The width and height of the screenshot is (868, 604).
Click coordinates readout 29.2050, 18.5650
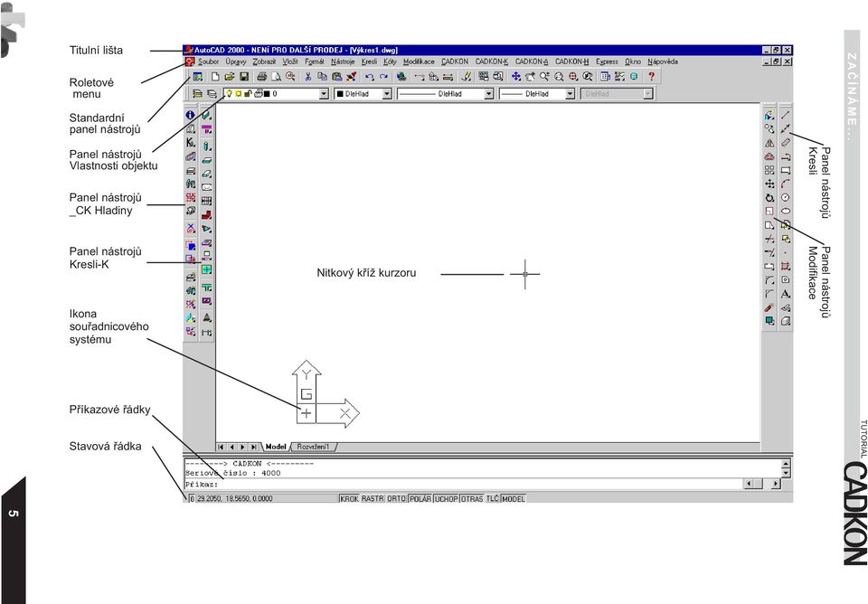tap(235, 499)
